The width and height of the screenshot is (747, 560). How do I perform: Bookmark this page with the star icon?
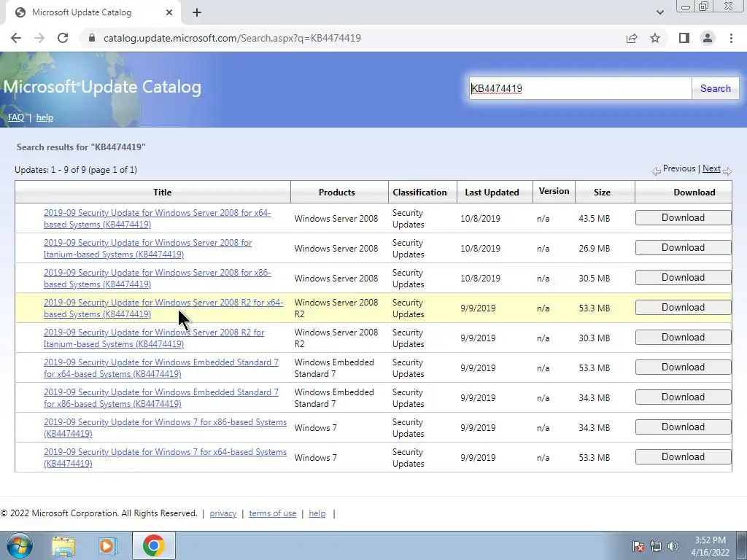pos(655,38)
